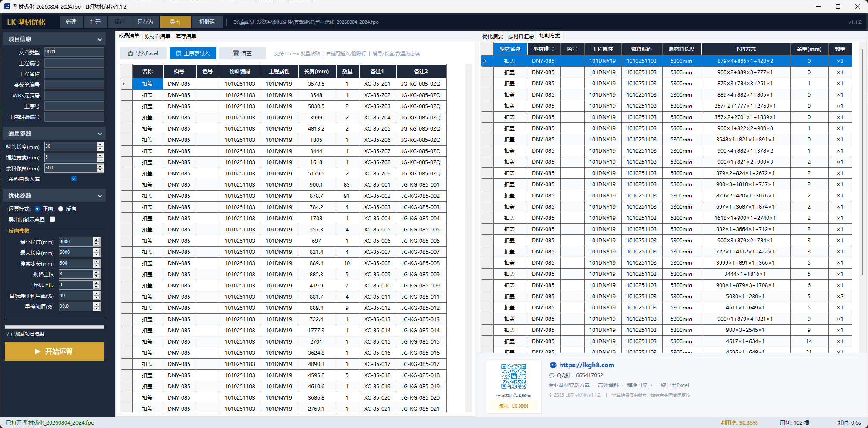The image size is (868, 428).
Task: Create a new project with 新建
Action: point(71,22)
